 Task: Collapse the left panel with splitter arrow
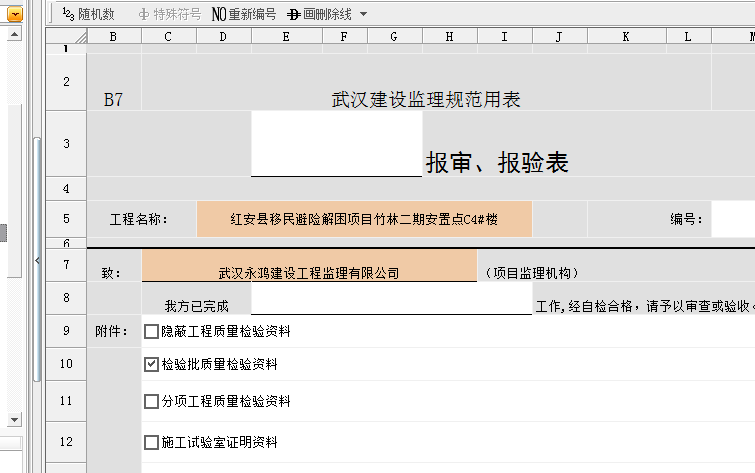point(38,260)
